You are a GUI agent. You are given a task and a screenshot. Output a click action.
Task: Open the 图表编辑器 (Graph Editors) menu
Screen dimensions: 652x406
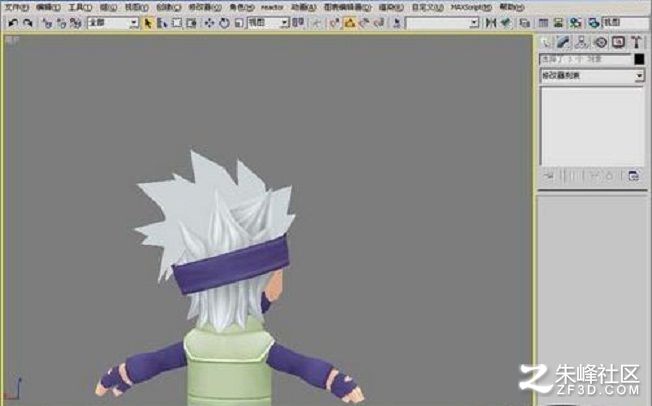(347, 7)
